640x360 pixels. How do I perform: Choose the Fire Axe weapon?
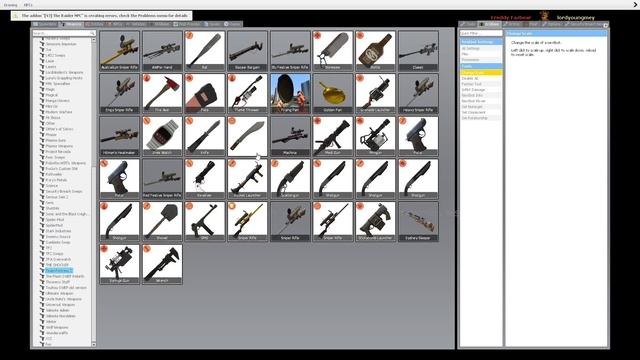pyautogui.click(x=162, y=93)
